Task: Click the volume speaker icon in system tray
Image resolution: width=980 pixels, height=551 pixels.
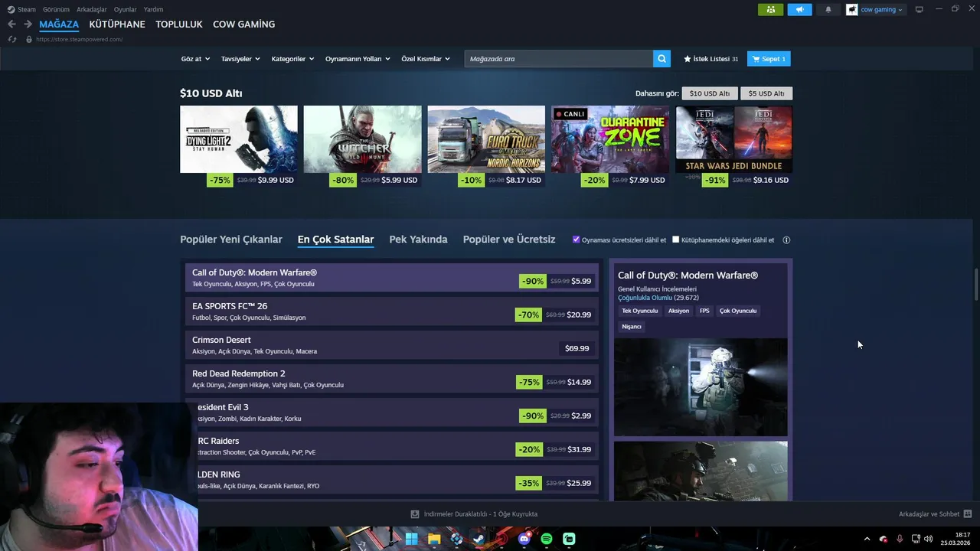Action: click(x=929, y=539)
